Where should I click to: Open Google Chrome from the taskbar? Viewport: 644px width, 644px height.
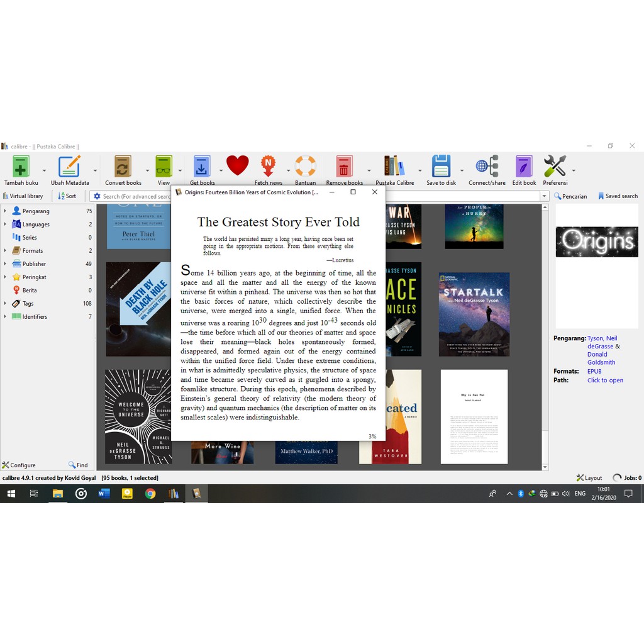point(150,494)
